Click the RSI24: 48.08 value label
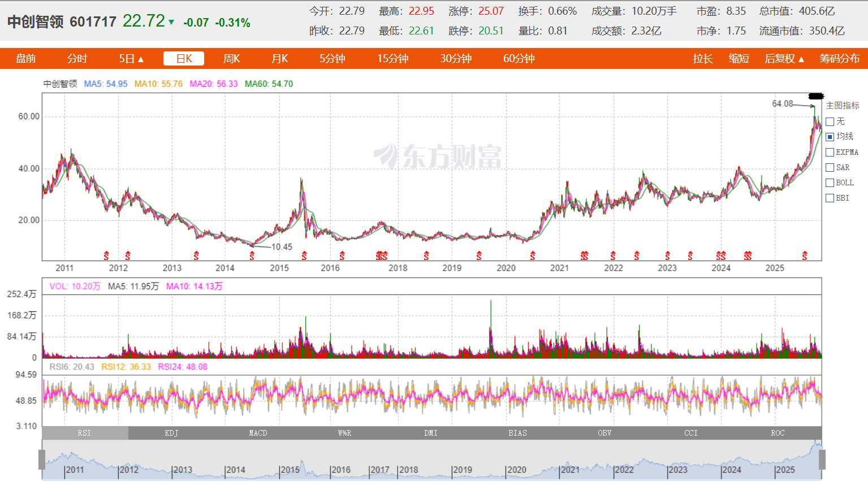Viewport: 868px width, 482px height. (x=183, y=367)
